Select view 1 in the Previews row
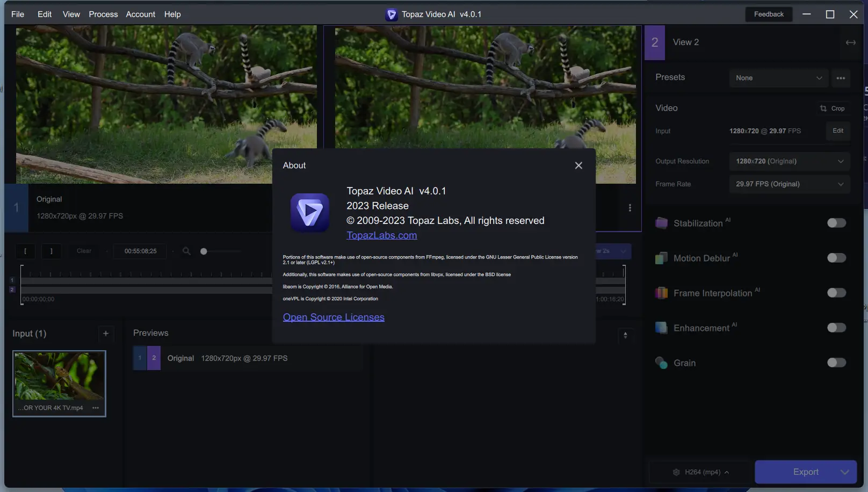The width and height of the screenshot is (868, 492). coord(140,358)
